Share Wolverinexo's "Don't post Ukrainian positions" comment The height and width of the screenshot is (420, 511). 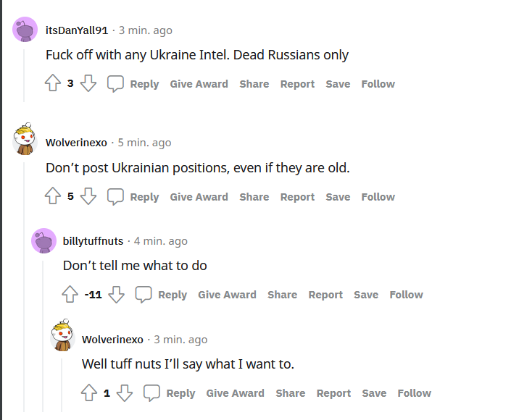[x=254, y=197]
